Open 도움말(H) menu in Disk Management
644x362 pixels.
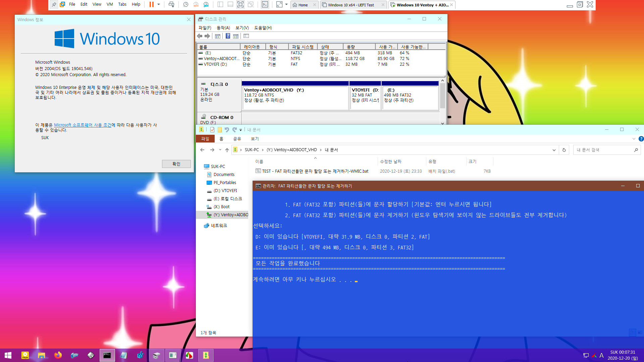[x=263, y=28]
